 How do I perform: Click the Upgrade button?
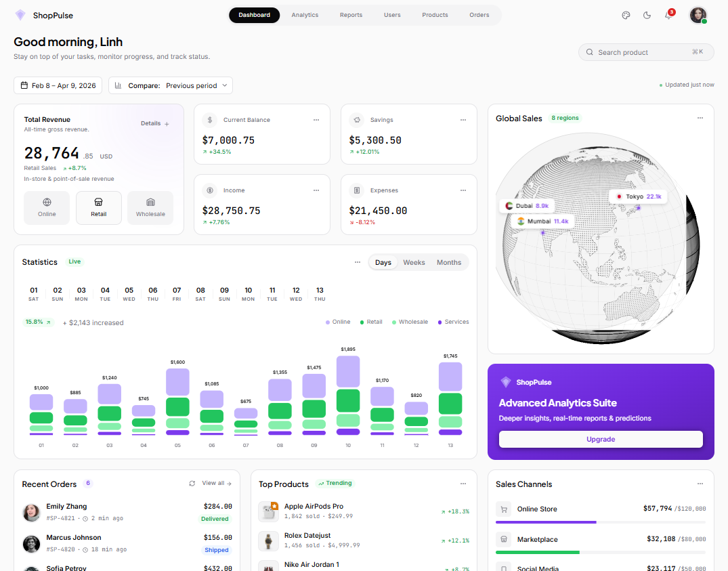tap(601, 439)
